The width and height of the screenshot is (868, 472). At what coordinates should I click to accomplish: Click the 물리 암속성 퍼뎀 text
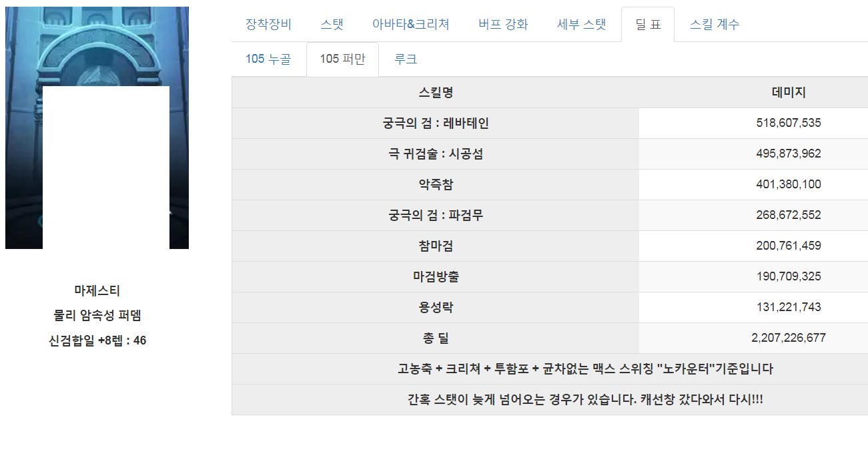[97, 316]
